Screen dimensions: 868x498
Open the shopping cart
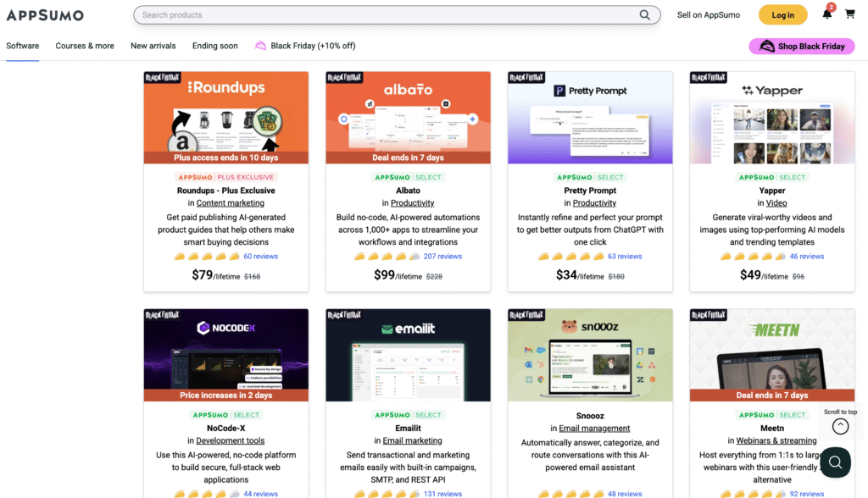[850, 14]
